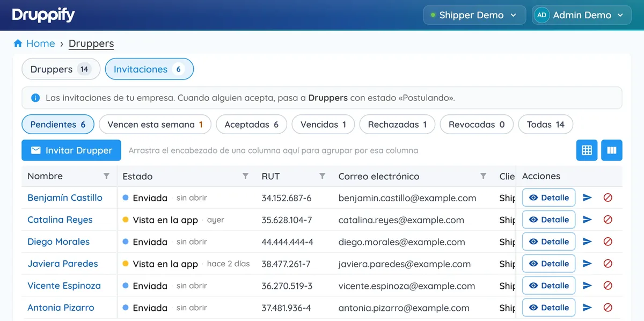Select the Invitaciones tab
Image resolution: width=644 pixels, height=321 pixels.
(149, 69)
